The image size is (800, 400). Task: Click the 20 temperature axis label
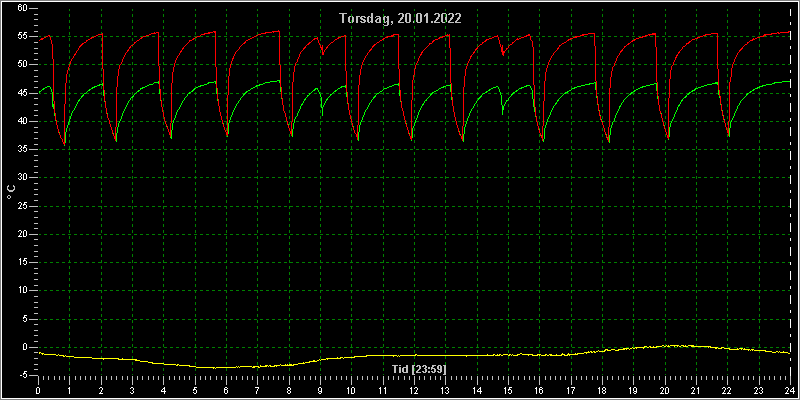(x=23, y=234)
